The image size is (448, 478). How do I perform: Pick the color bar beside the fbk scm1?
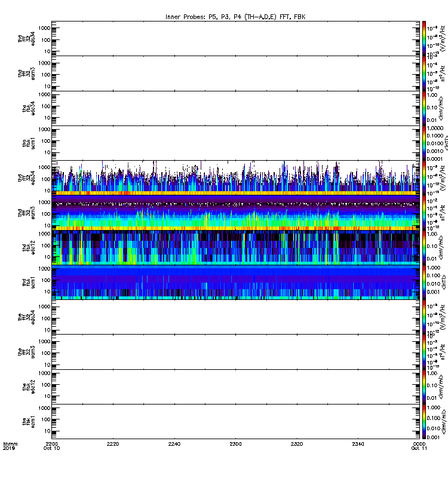[424, 422]
